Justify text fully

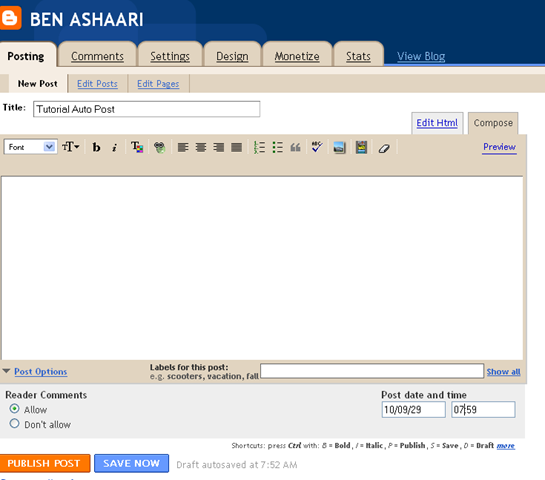pos(237,147)
